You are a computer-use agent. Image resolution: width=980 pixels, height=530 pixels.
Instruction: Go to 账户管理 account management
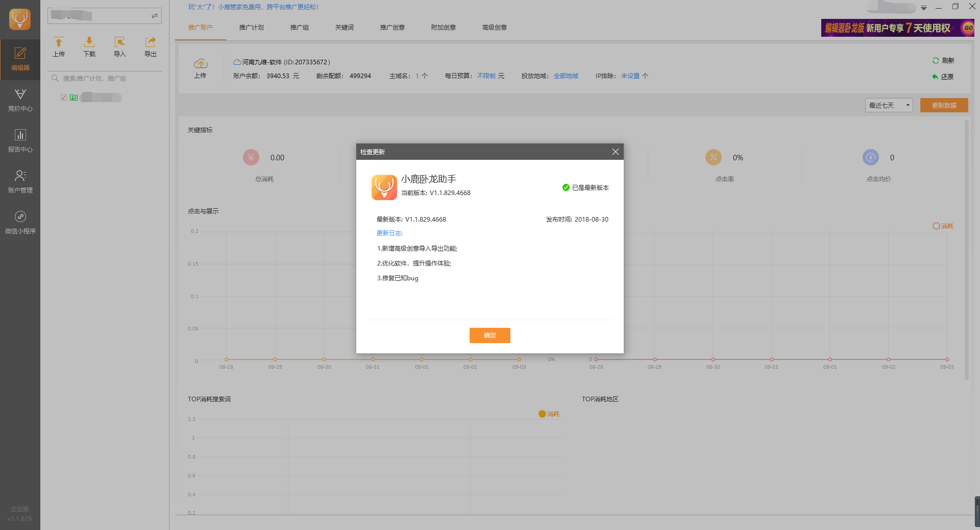[x=20, y=182]
